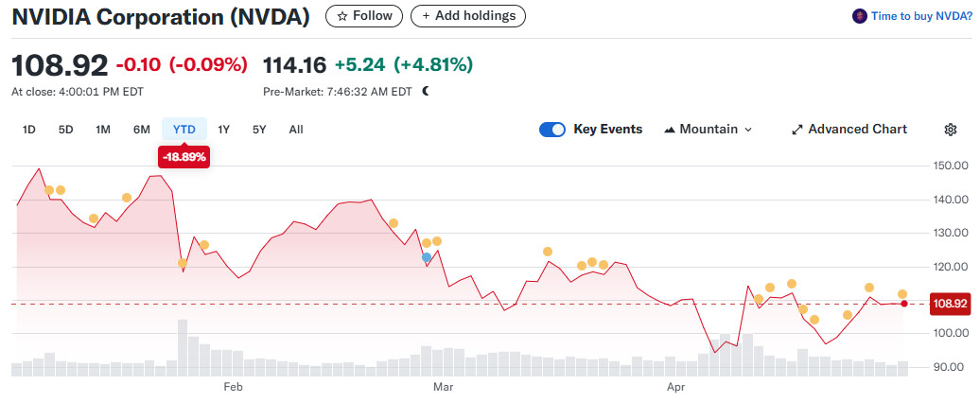Screen dimensions: 980x402
Task: Show the All time range
Action: tap(296, 130)
